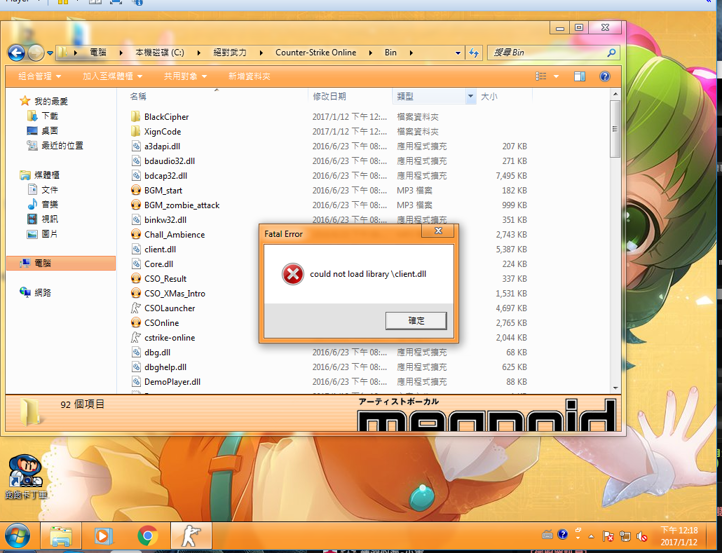Viewport: 722px width, 553px height.
Task: Select 圖片 library in navigation pane
Action: [x=42, y=233]
